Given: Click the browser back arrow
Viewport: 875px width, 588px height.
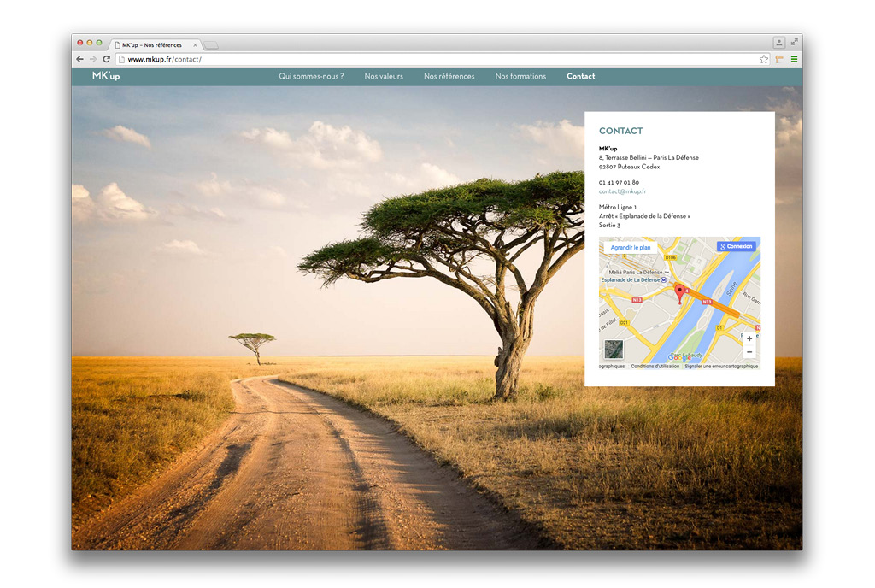Looking at the screenshot, I should pyautogui.click(x=80, y=59).
